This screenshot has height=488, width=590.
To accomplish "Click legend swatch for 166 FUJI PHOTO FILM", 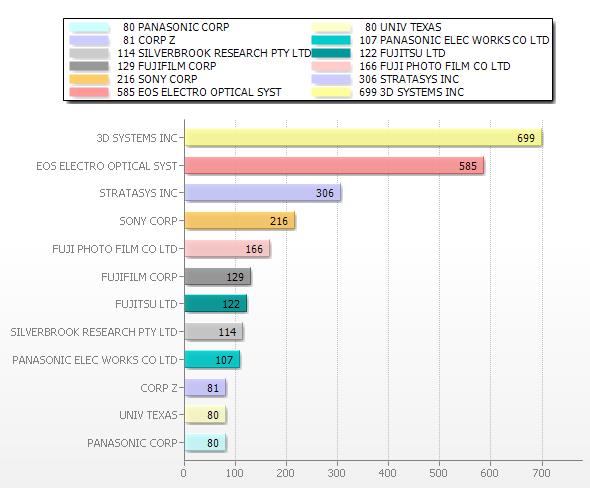I will tap(331, 66).
